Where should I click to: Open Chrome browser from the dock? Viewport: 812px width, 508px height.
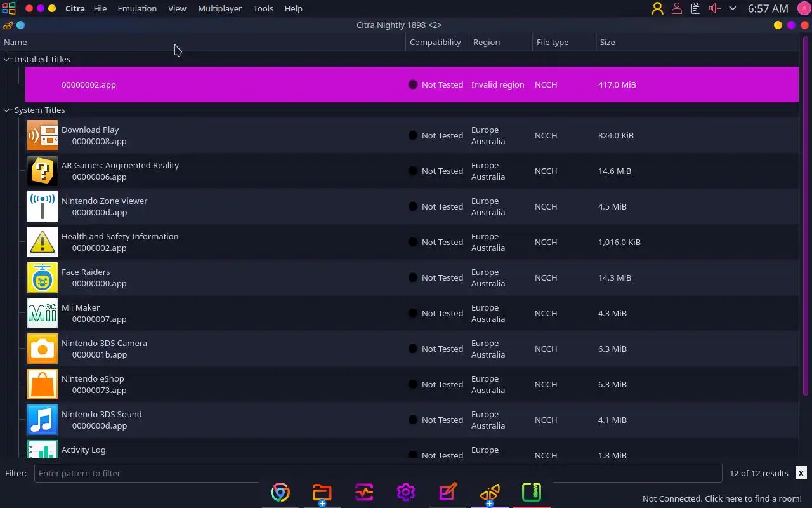click(280, 492)
